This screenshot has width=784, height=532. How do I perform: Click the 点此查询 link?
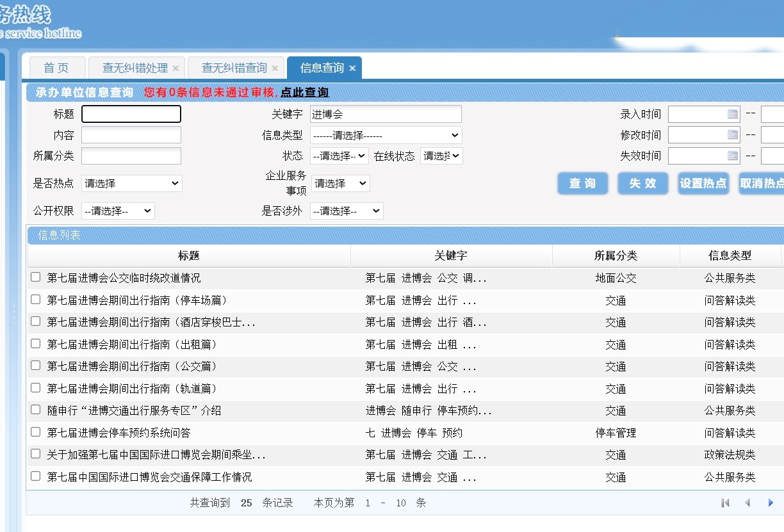(305, 93)
